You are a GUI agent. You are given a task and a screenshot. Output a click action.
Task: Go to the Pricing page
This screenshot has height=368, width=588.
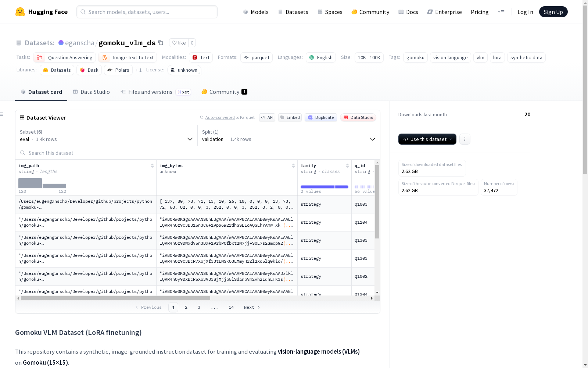[x=480, y=12]
